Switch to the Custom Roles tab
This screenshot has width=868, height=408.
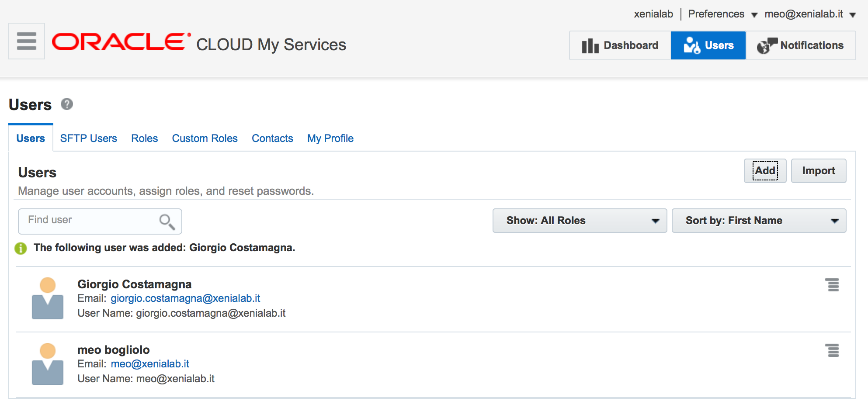click(x=205, y=138)
